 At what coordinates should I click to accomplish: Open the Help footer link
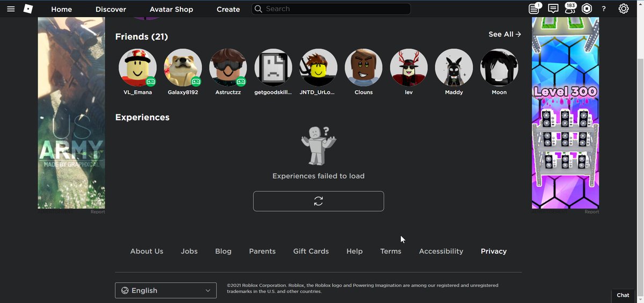pos(354,251)
